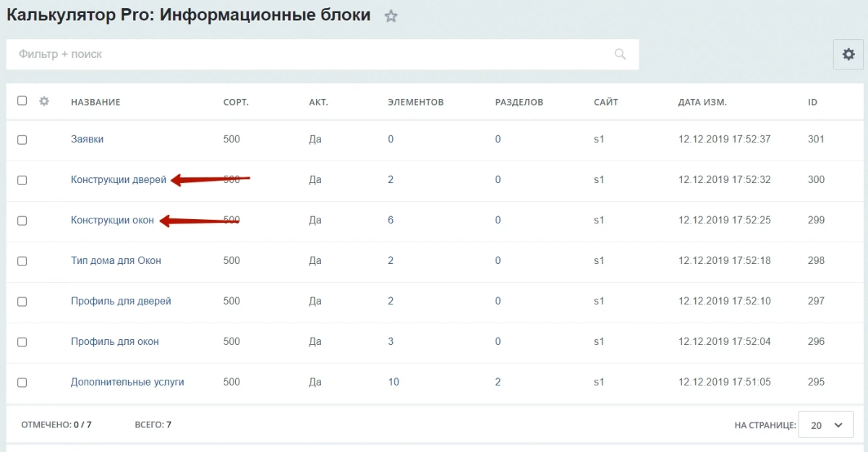This screenshot has height=452, width=868.
Task: Open the Дополнительные услуги infoblock
Action: 127,382
